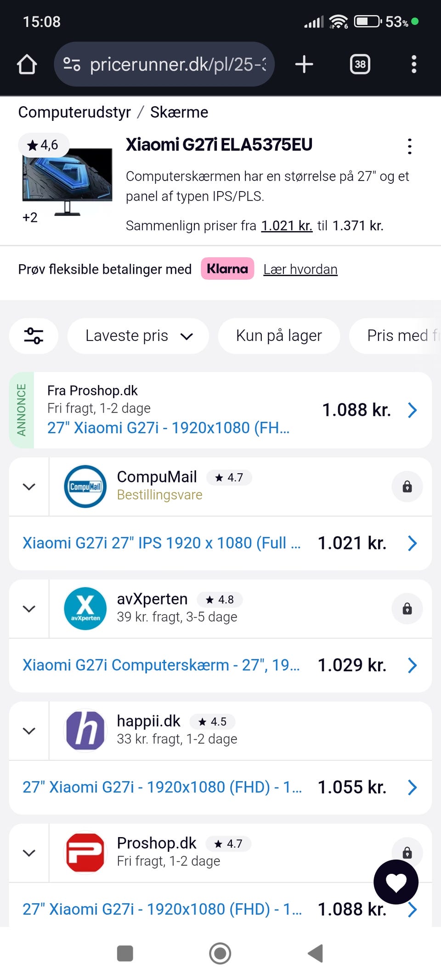This screenshot has height=980, width=441.
Task: Add product to favorites with heart button
Action: [x=396, y=882]
